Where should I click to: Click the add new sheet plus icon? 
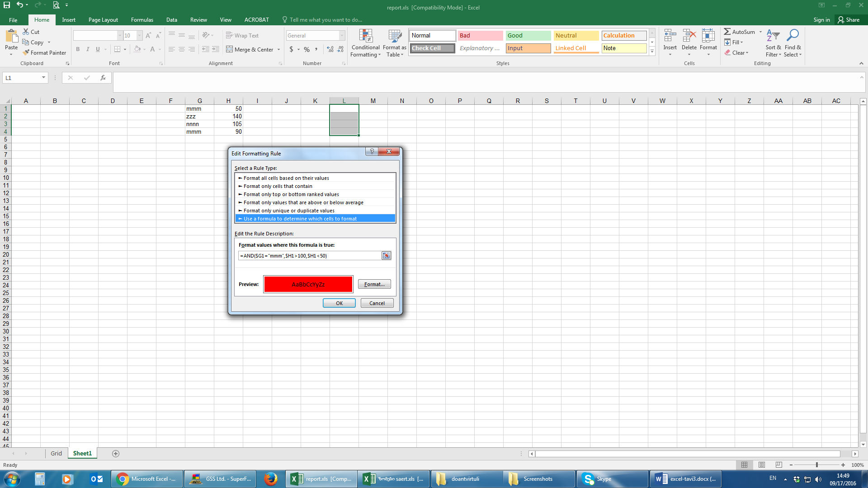click(116, 454)
